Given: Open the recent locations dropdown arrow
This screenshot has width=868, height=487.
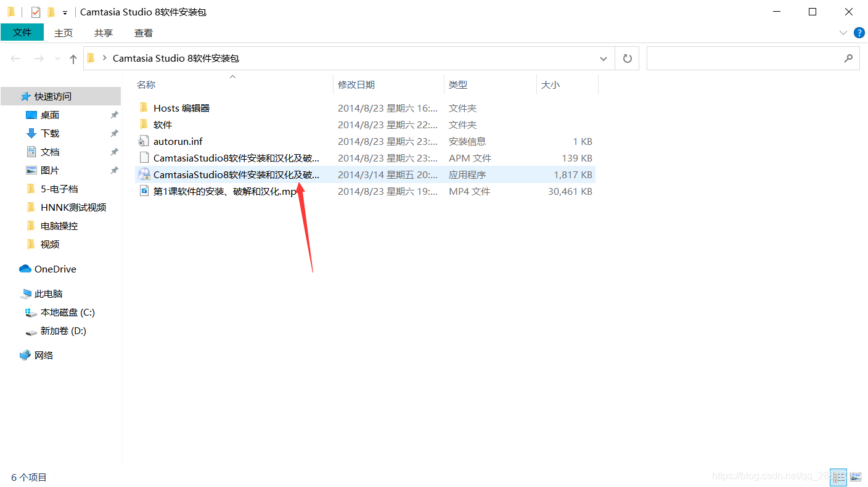Looking at the screenshot, I should (x=58, y=59).
